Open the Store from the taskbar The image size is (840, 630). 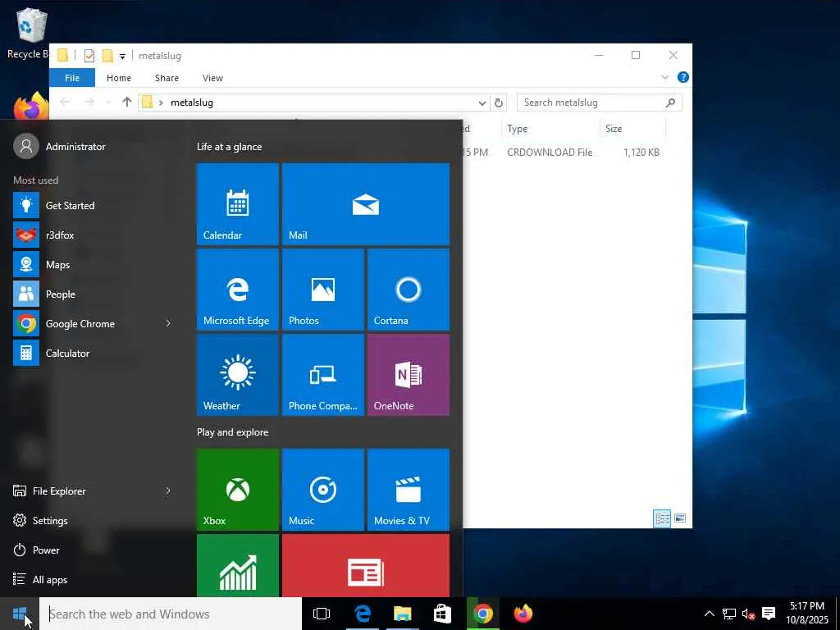point(442,614)
